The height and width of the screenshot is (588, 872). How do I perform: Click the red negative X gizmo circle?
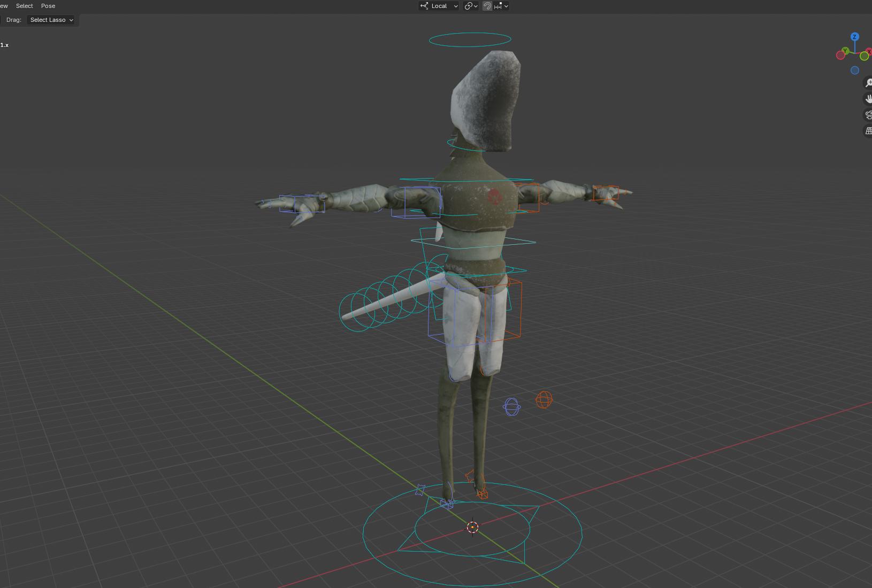[840, 56]
